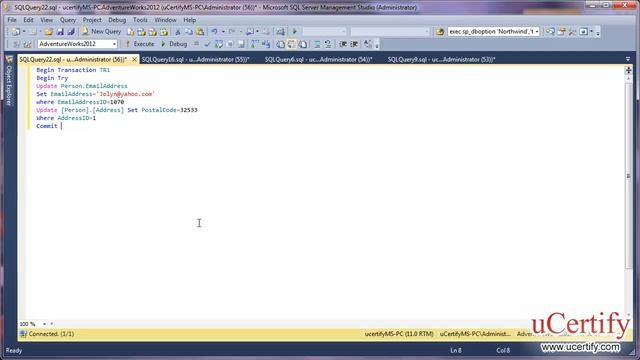Expand the Undo history dropdown arrow
This screenshot has width=640, height=360.
click(x=223, y=31)
